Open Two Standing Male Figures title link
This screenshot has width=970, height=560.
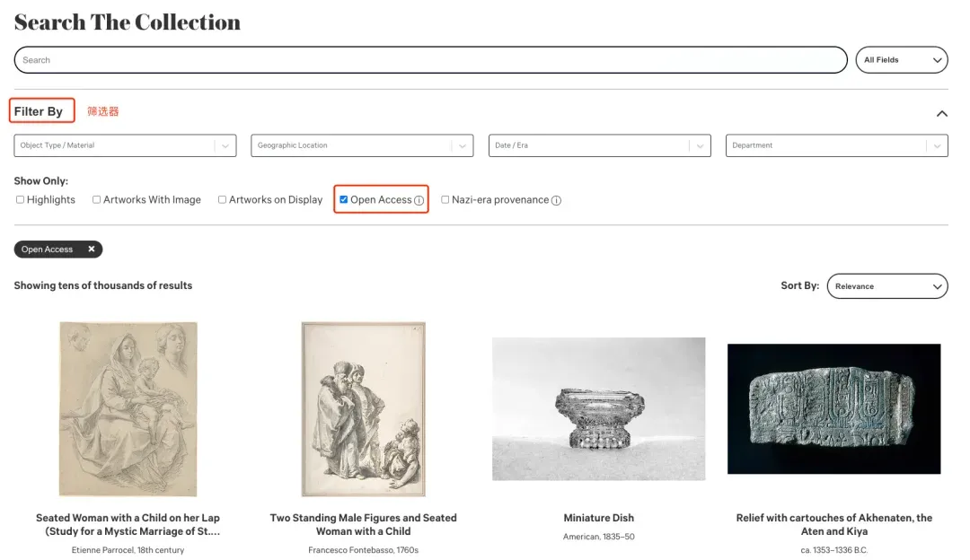click(x=363, y=524)
